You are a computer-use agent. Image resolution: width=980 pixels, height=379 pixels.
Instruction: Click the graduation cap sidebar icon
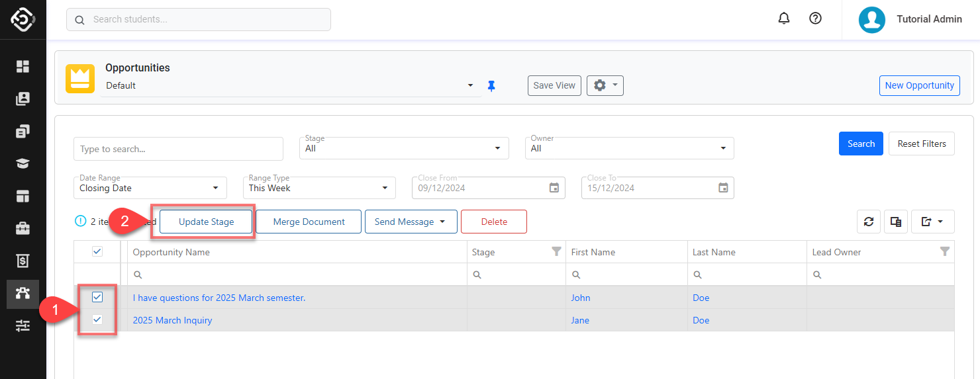(23, 164)
